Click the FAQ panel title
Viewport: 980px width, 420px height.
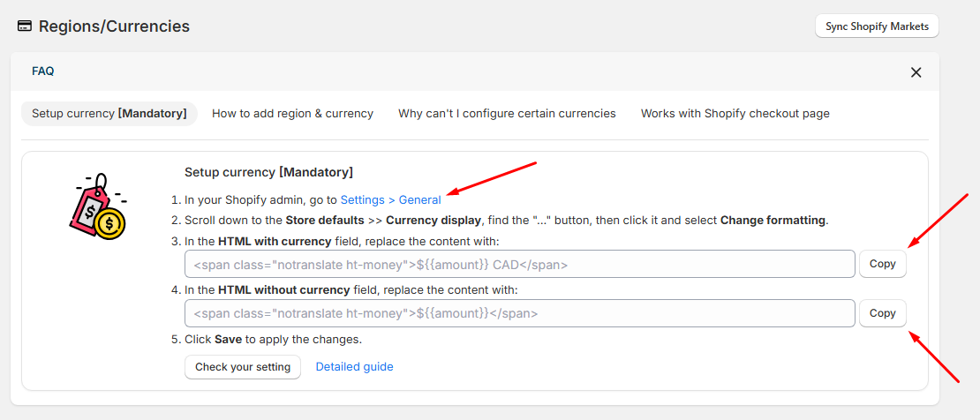pyautogui.click(x=43, y=71)
